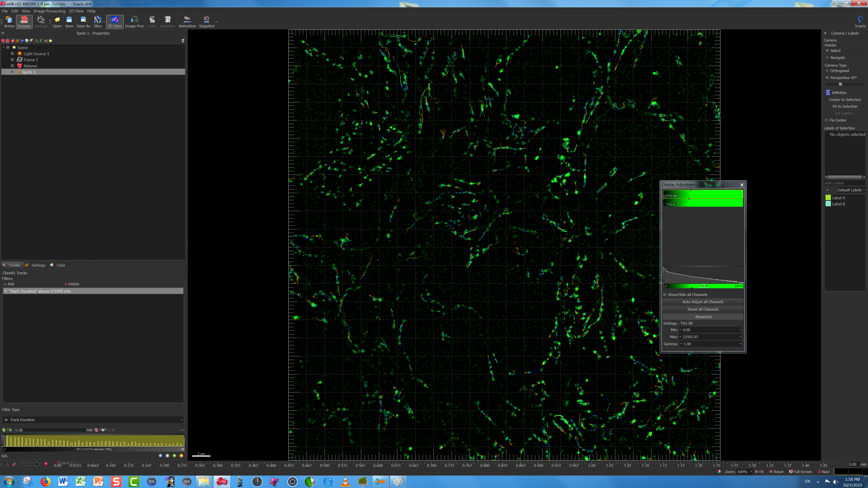This screenshot has width=868, height=488.
Task: Check the Fix Center box
Action: pos(826,120)
